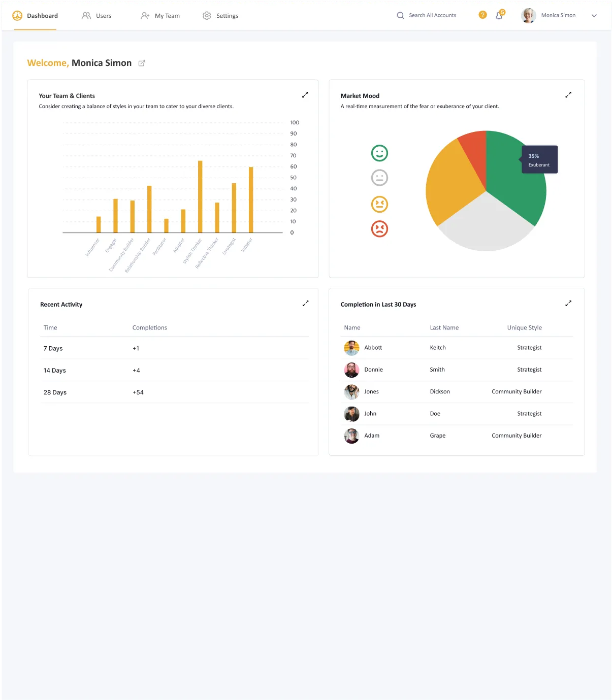The width and height of the screenshot is (613, 700).
Task: Click the Users people icon
Action: [x=86, y=16]
